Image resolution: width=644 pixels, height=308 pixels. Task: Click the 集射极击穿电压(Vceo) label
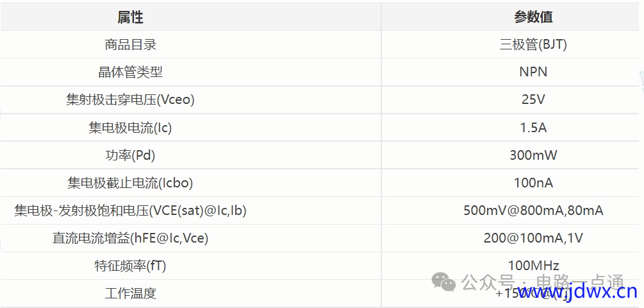130,99
